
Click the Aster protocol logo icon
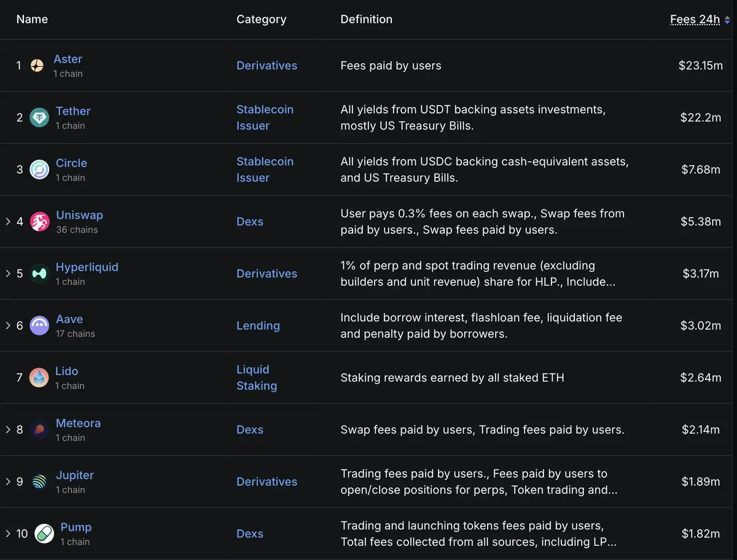pyautogui.click(x=37, y=66)
